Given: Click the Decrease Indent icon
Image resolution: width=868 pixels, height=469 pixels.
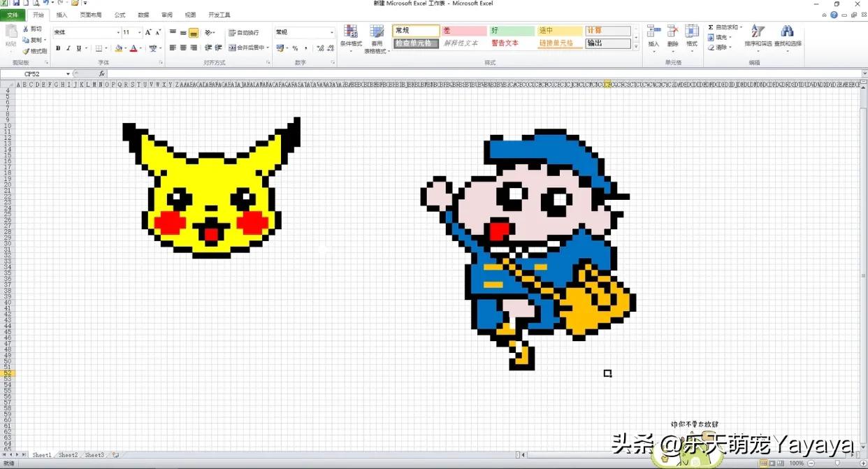Looking at the screenshot, I should 209,48.
